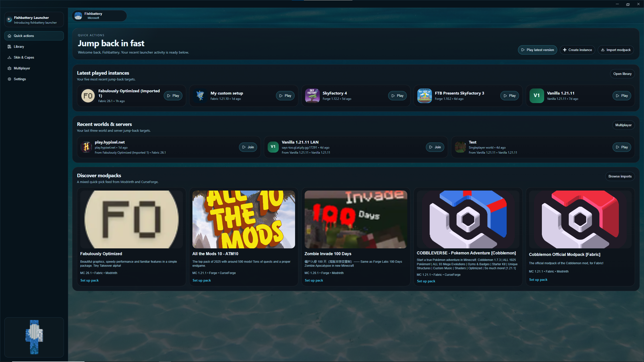
Task: Open Settings from the sidebar
Action: (20, 79)
